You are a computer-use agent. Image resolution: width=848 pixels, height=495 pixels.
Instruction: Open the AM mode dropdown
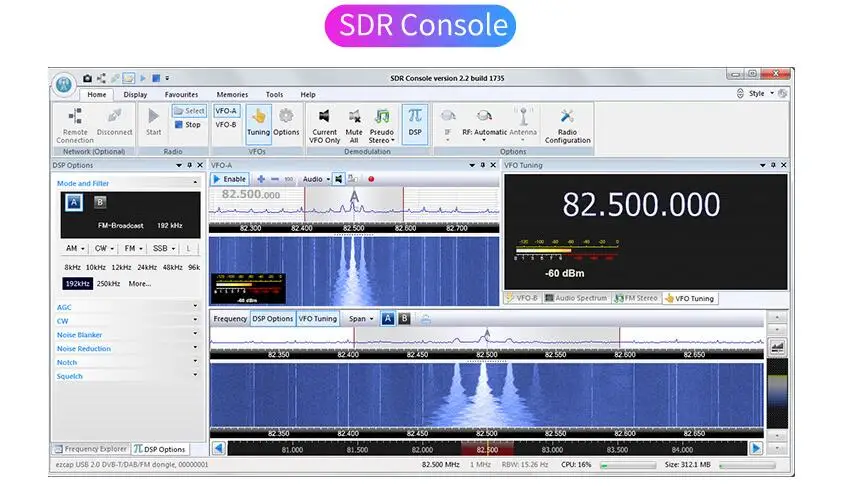pos(75,248)
